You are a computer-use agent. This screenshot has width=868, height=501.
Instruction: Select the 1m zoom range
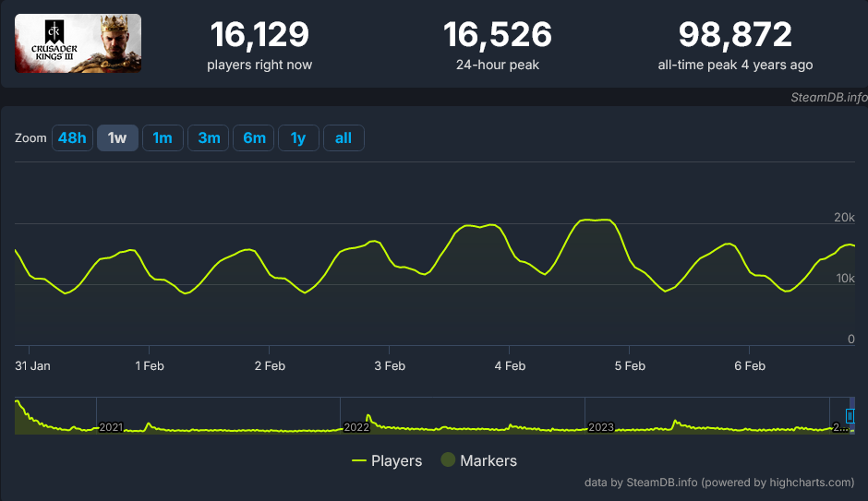163,137
